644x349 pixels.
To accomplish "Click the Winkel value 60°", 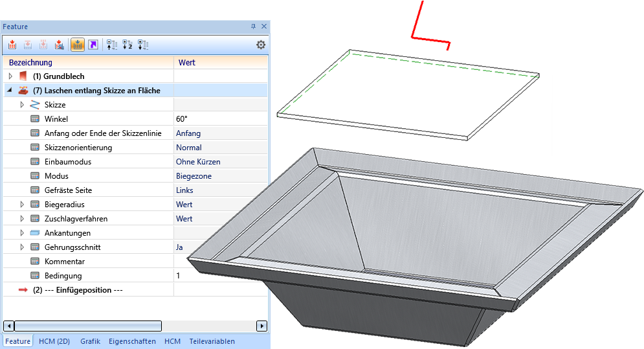I will 181,118.
